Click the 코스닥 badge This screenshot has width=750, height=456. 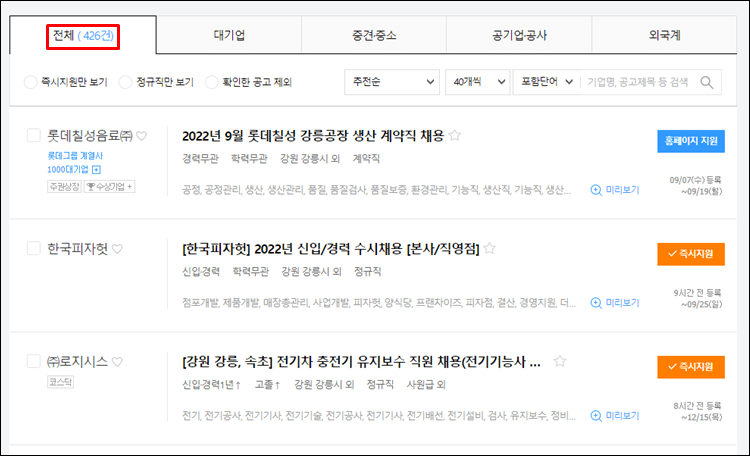coord(60,382)
